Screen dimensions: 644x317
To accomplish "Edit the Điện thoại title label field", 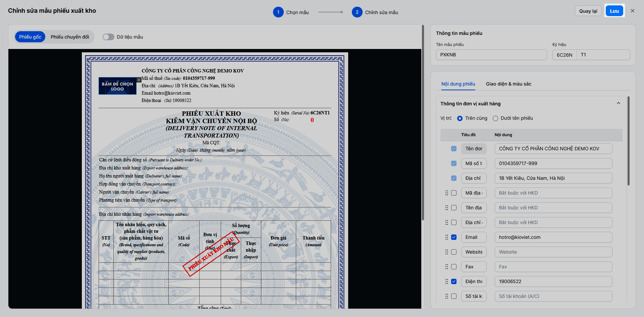I will click(474, 281).
